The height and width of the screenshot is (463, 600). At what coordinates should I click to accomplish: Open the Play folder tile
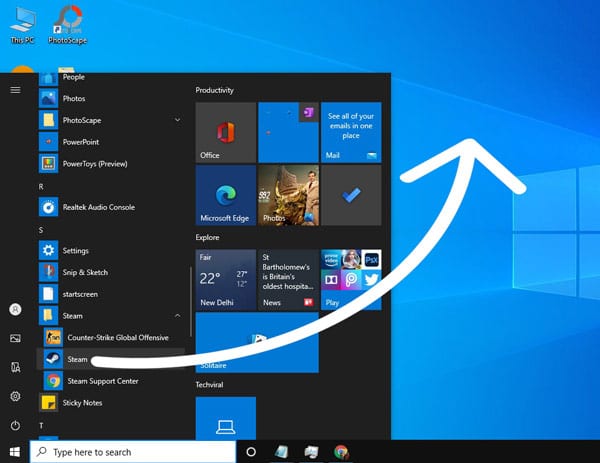pyautogui.click(x=351, y=280)
